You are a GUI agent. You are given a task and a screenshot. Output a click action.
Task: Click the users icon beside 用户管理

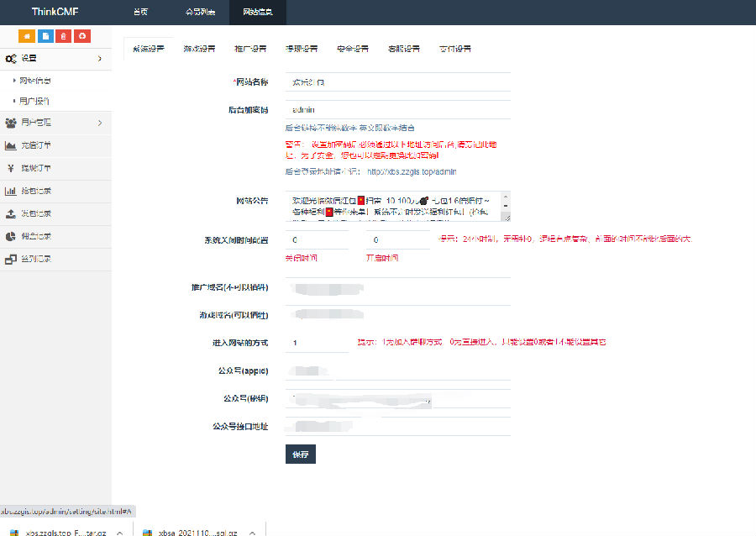(x=10, y=123)
